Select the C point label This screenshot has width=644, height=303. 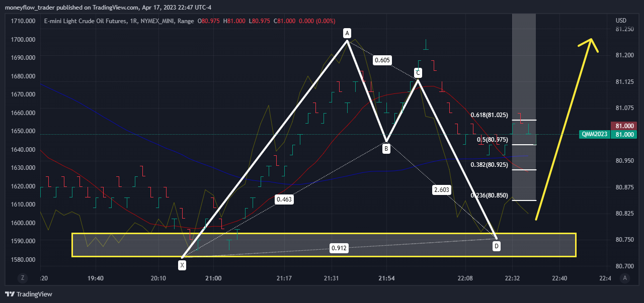(x=418, y=73)
